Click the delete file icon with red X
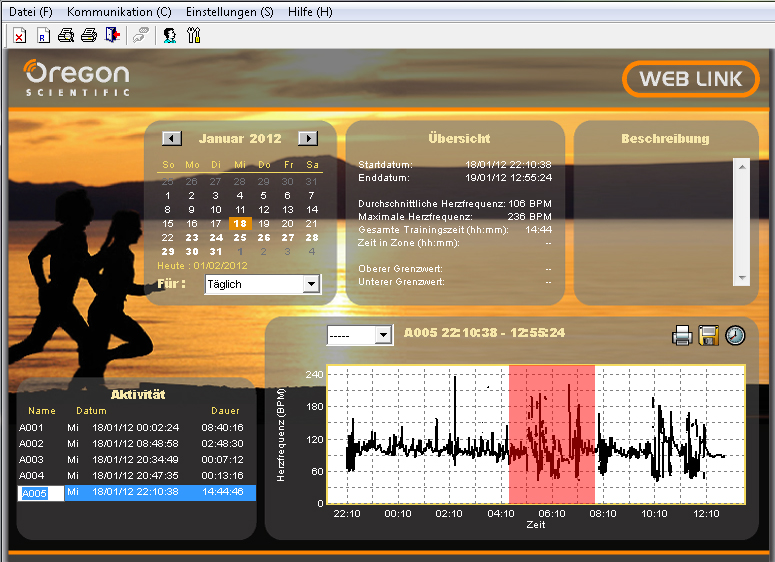The image size is (775, 562). click(20, 36)
